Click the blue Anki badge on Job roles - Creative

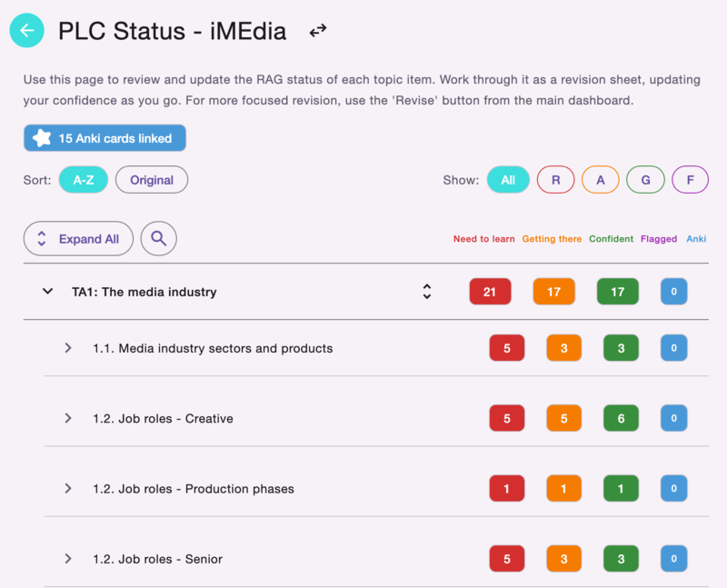[674, 418]
